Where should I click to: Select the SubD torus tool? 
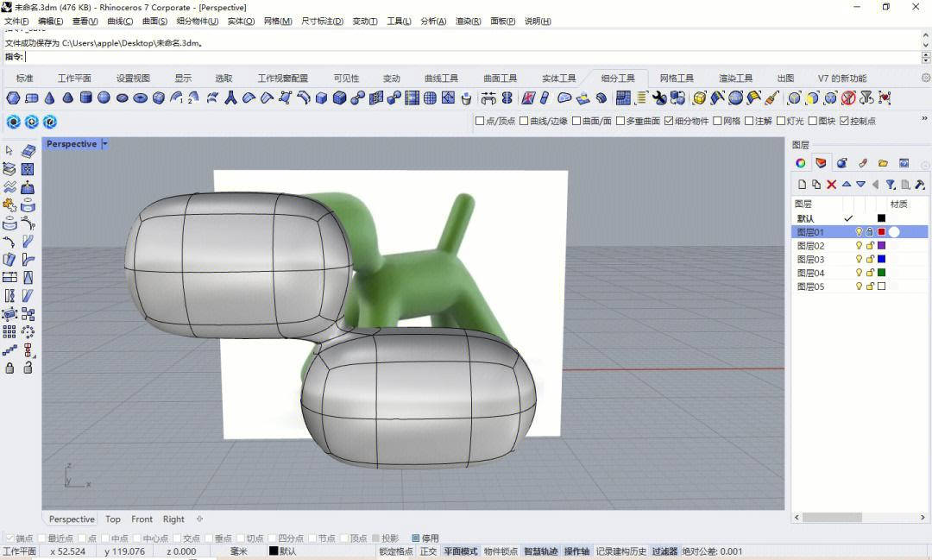(141, 98)
